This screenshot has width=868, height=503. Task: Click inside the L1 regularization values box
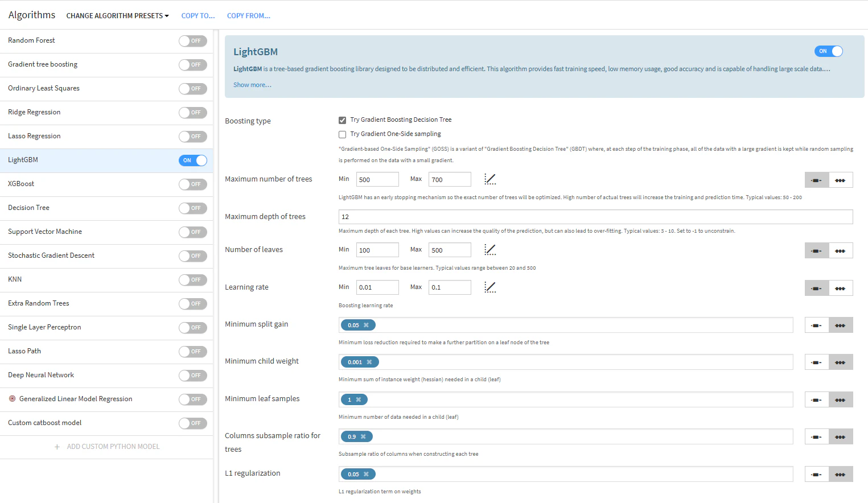pyautogui.click(x=566, y=474)
